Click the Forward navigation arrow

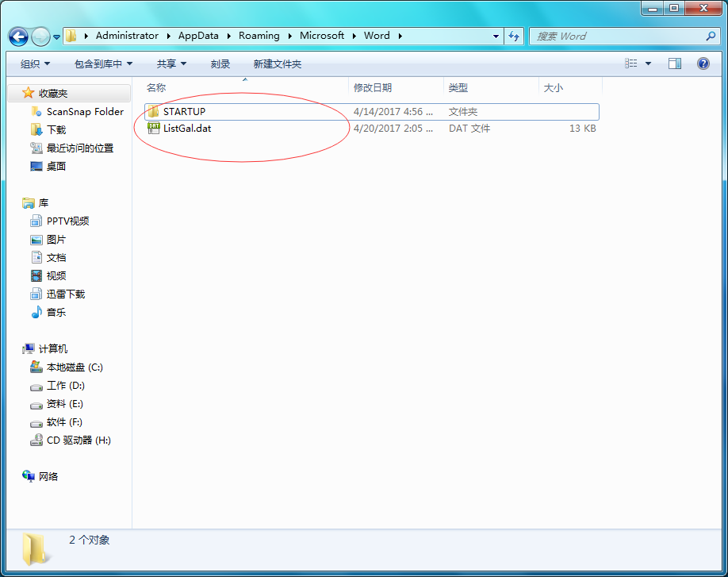(x=40, y=37)
